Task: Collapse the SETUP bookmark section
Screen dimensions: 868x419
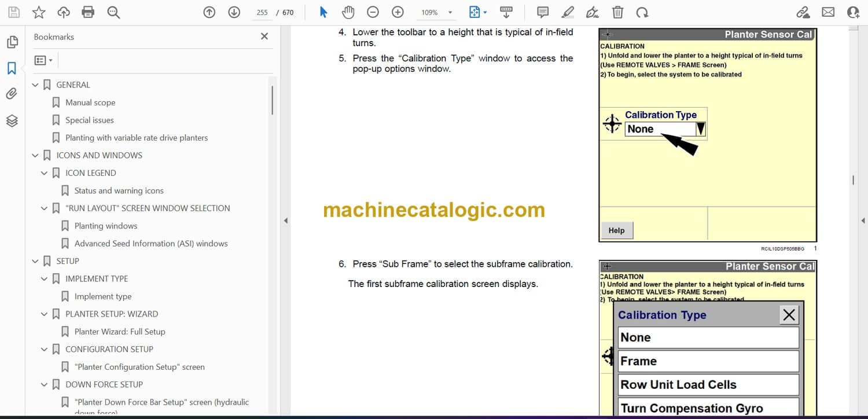Action: (x=35, y=262)
